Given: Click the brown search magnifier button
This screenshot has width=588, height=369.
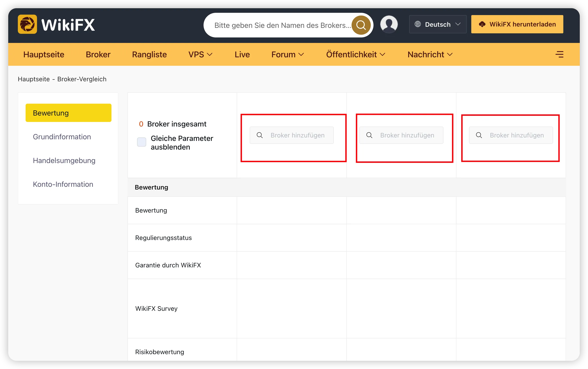Looking at the screenshot, I should [361, 25].
